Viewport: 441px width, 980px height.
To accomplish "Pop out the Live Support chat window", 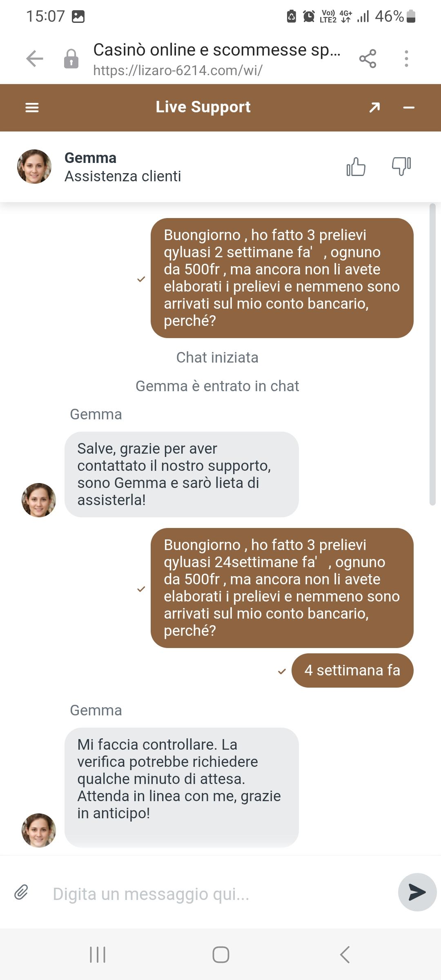I will coord(374,107).
